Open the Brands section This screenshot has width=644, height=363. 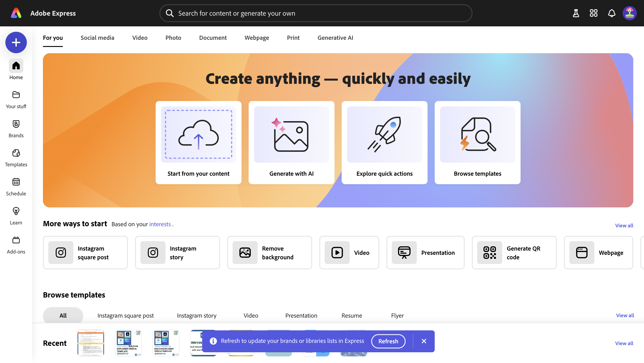16,128
